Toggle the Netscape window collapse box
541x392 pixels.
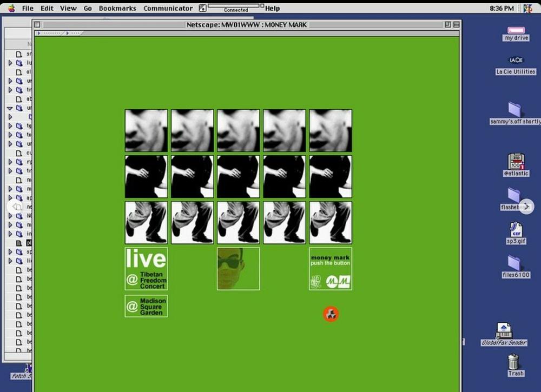[x=457, y=24]
